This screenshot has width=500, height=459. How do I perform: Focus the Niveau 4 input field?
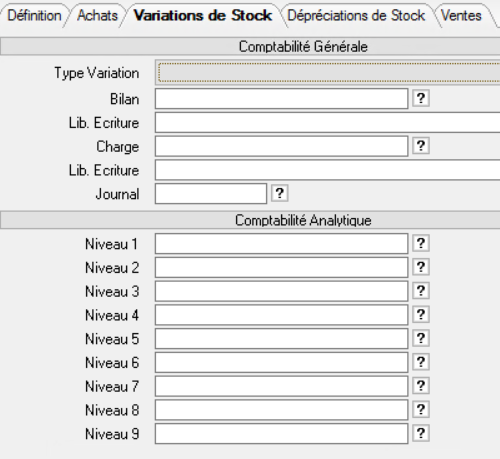pos(282,315)
